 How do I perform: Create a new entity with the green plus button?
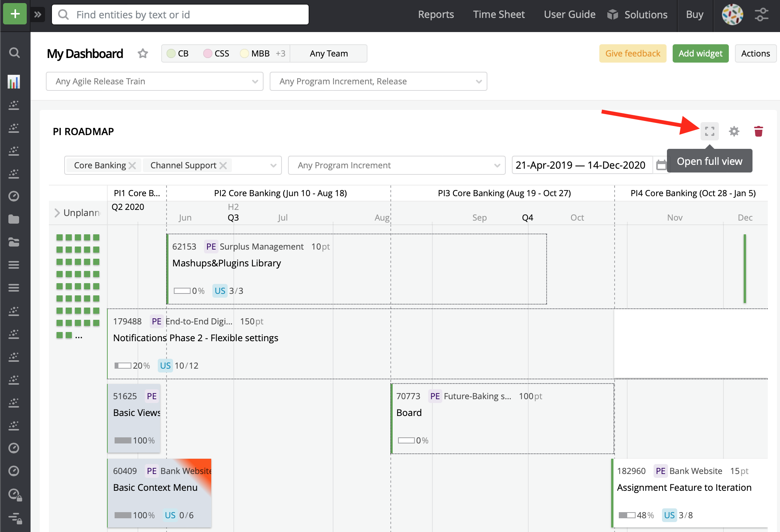click(x=15, y=14)
